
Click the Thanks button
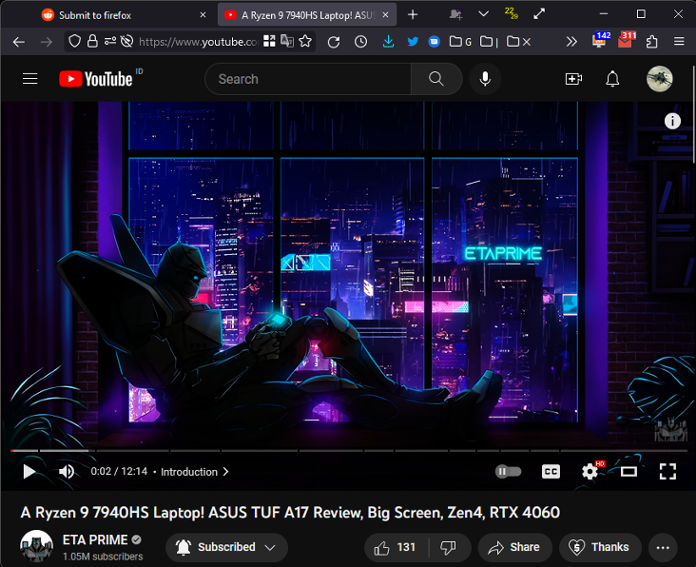[600, 547]
